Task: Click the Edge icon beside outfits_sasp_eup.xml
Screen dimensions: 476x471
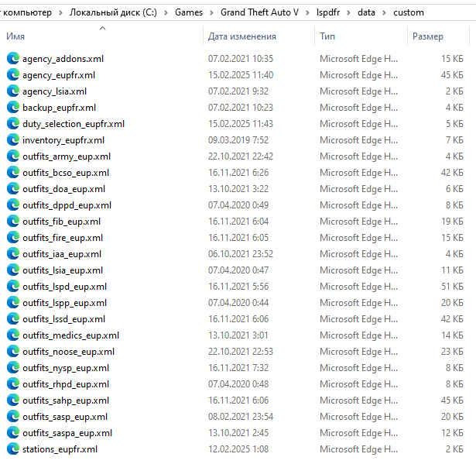Action: point(13,417)
